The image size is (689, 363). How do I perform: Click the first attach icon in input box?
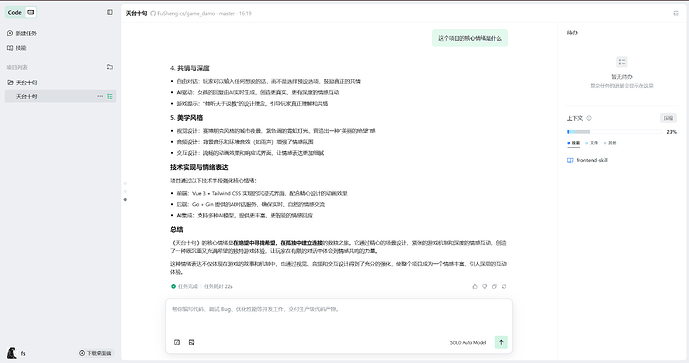pyautogui.click(x=177, y=342)
